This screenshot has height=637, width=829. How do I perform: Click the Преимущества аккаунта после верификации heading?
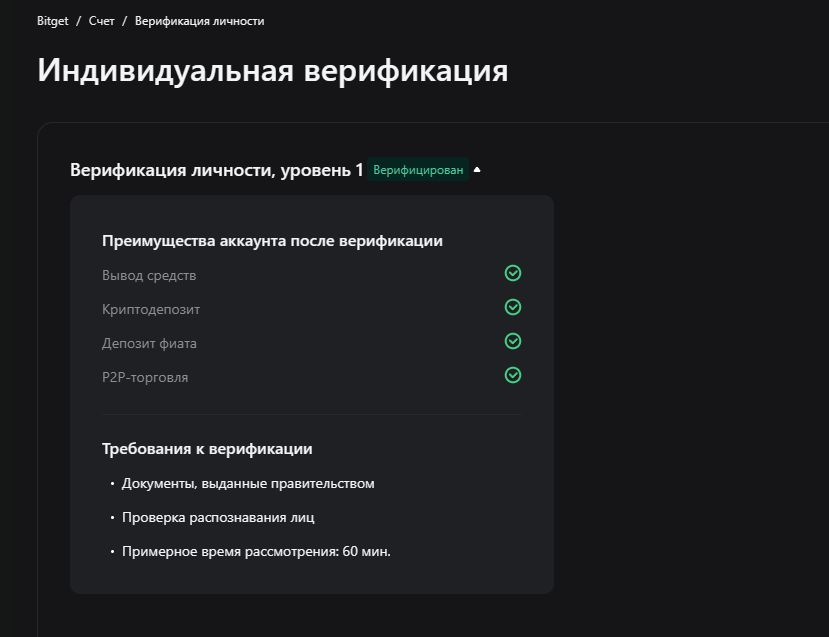[x=272, y=241]
